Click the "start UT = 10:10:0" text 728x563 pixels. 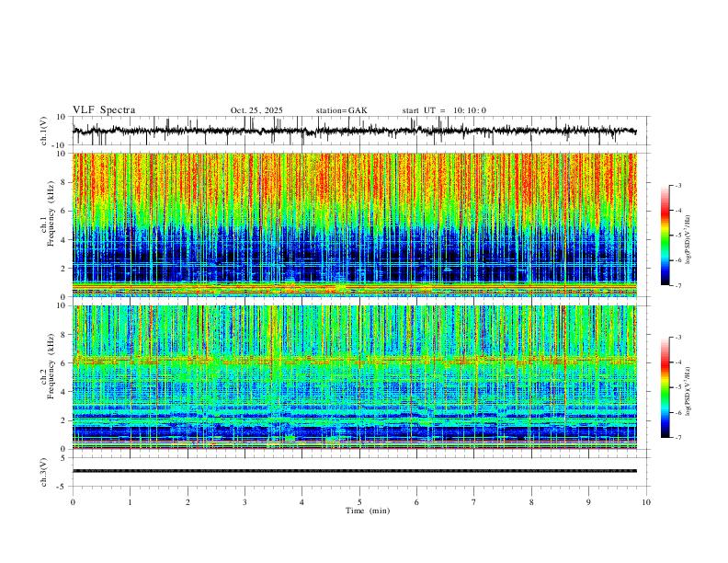coord(444,110)
